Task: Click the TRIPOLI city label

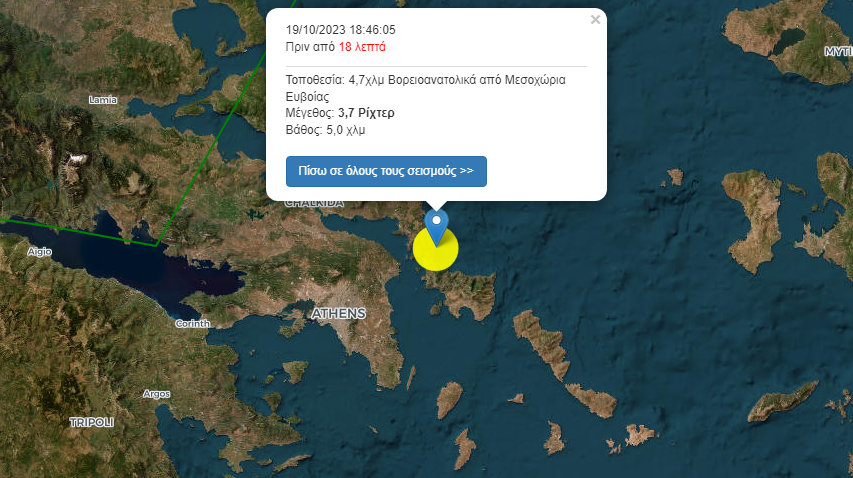Action: [x=92, y=422]
